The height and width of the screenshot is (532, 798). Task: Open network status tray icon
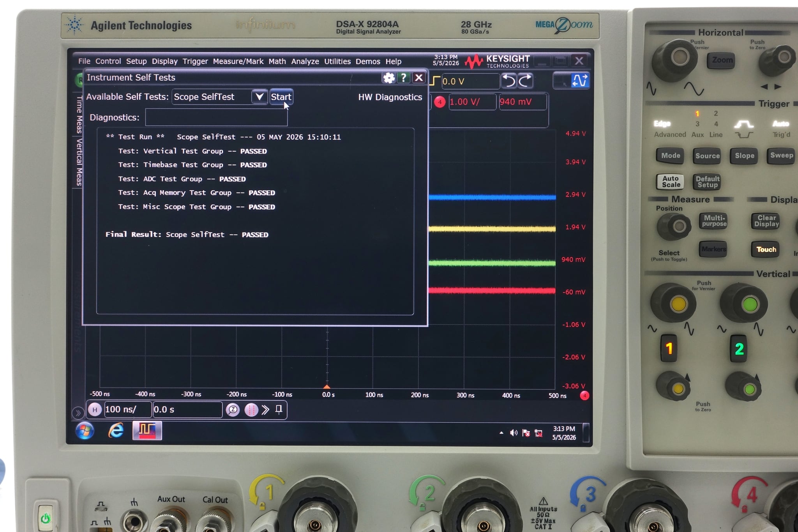click(x=538, y=433)
